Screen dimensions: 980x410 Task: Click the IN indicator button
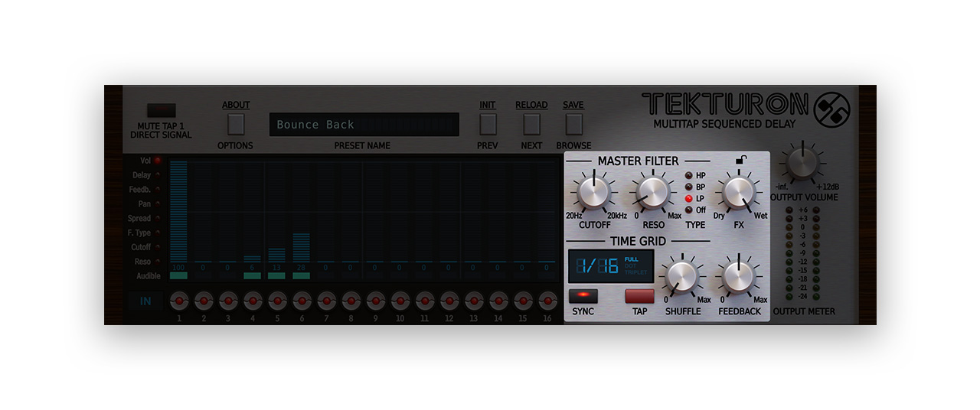click(145, 301)
